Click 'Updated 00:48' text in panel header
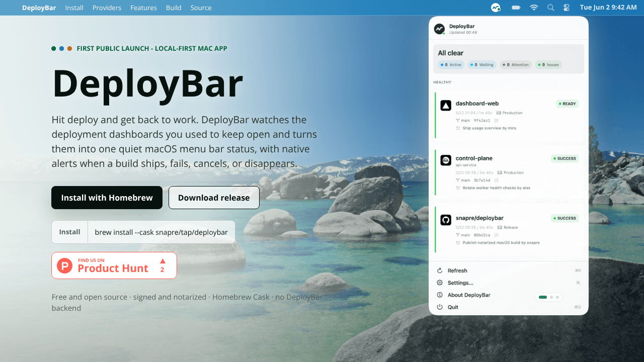The height and width of the screenshot is (362, 644). (463, 33)
